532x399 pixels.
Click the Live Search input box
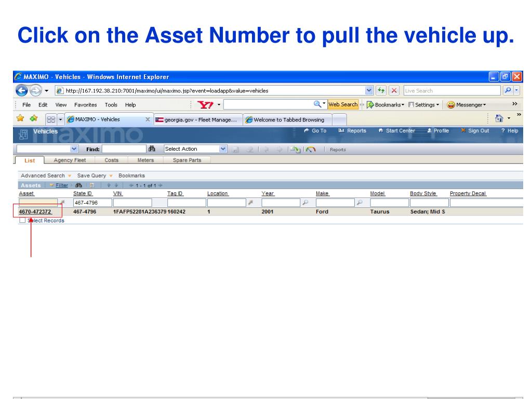point(452,90)
